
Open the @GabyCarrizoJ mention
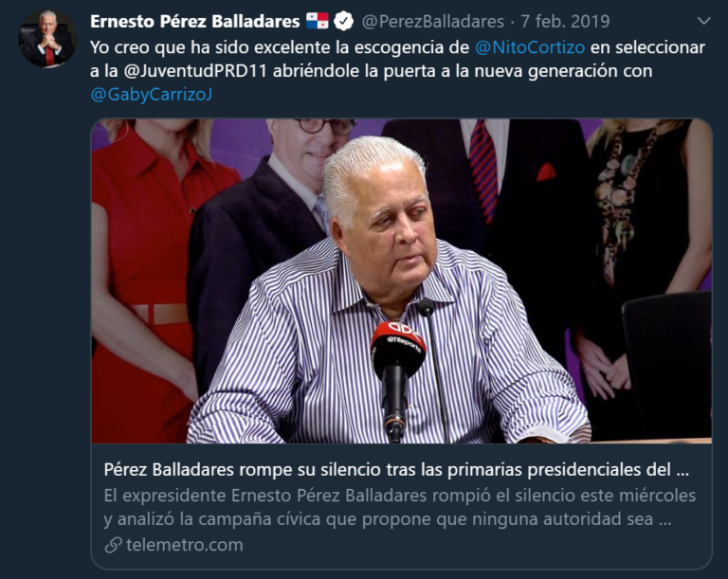[x=152, y=94]
